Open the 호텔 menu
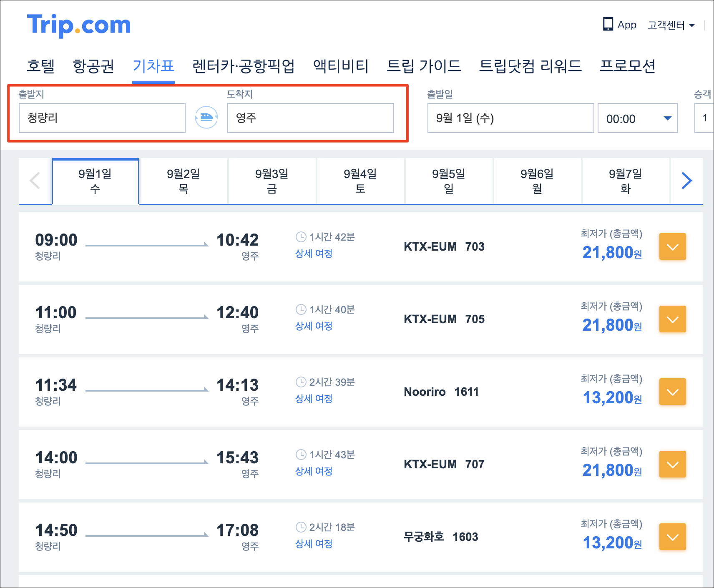This screenshot has width=714, height=588. pos(41,66)
